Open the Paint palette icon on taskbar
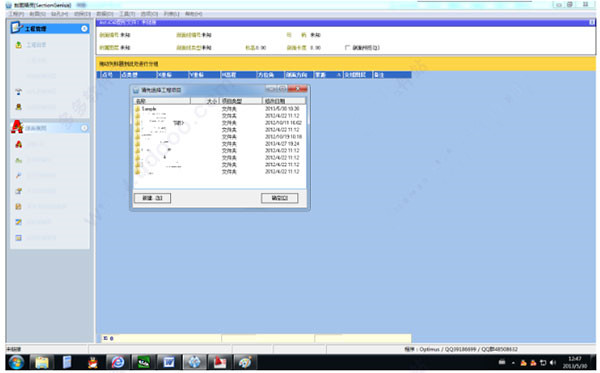Viewport: 600px width, 373px height. click(245, 362)
